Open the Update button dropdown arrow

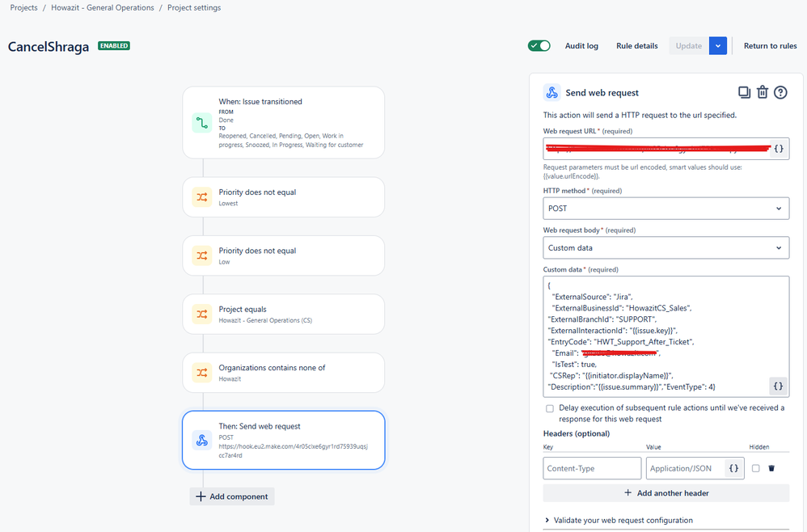coord(718,46)
